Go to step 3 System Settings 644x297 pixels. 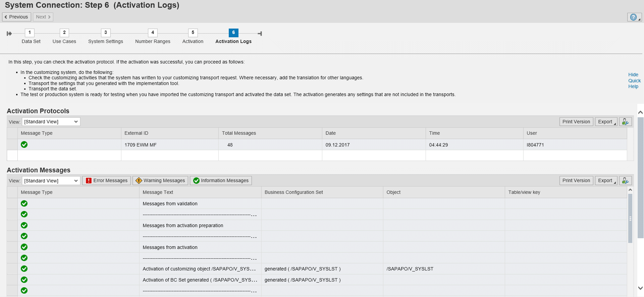click(106, 33)
